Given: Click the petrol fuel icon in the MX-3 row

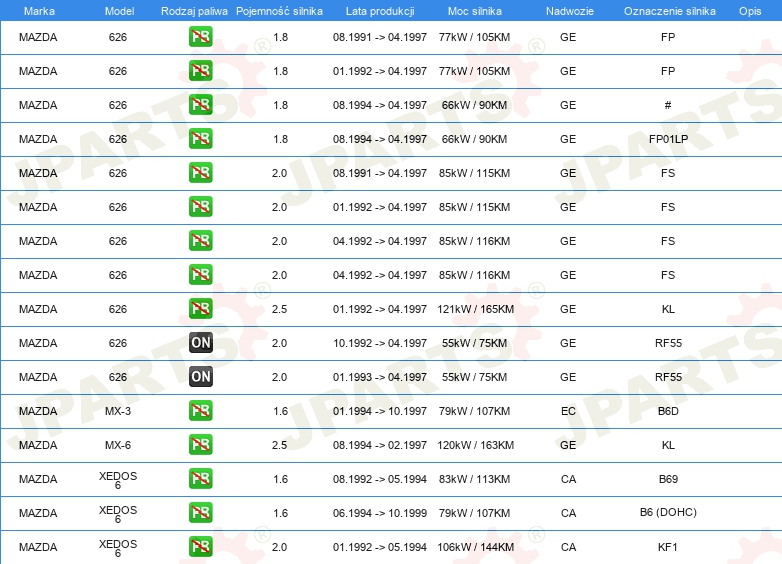Looking at the screenshot, I should [200, 410].
